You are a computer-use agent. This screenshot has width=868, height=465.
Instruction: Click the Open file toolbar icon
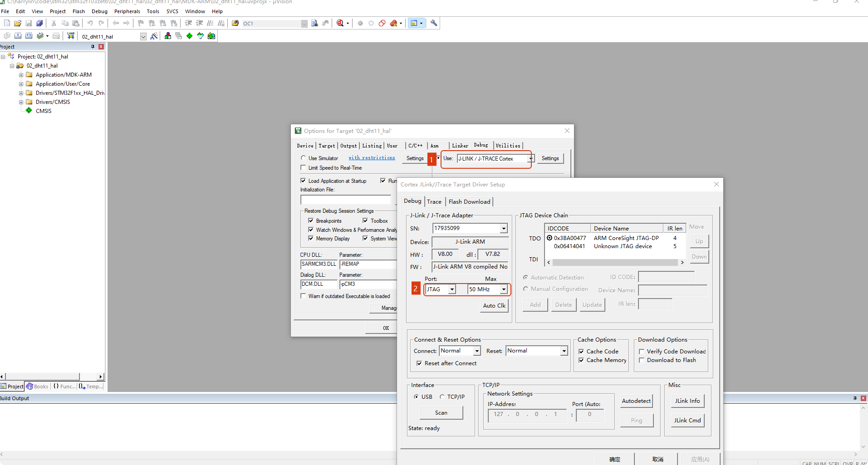[x=18, y=23]
